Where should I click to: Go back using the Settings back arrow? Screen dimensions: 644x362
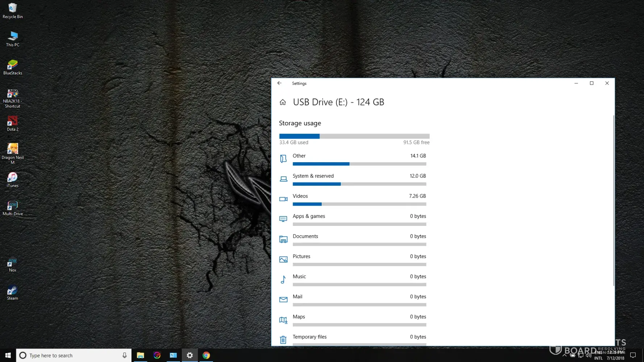pyautogui.click(x=279, y=83)
